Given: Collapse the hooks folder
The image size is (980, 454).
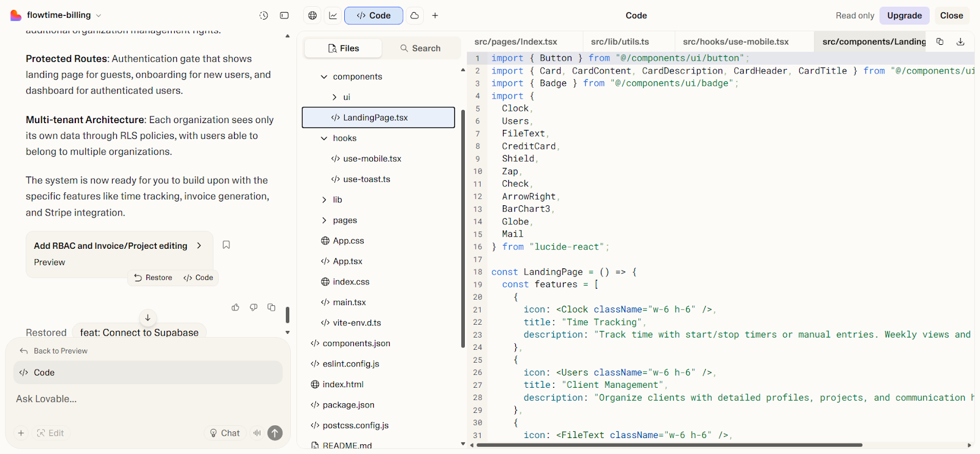Looking at the screenshot, I should [x=324, y=138].
